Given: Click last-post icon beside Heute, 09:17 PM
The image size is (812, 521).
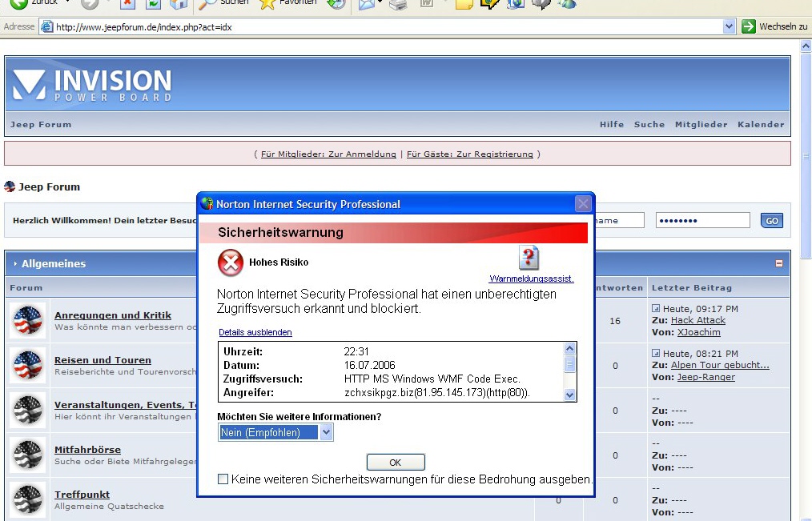Looking at the screenshot, I should tap(656, 308).
